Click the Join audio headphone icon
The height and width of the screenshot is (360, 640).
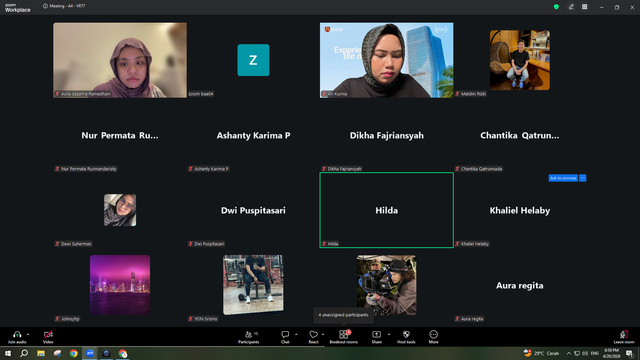(17, 334)
